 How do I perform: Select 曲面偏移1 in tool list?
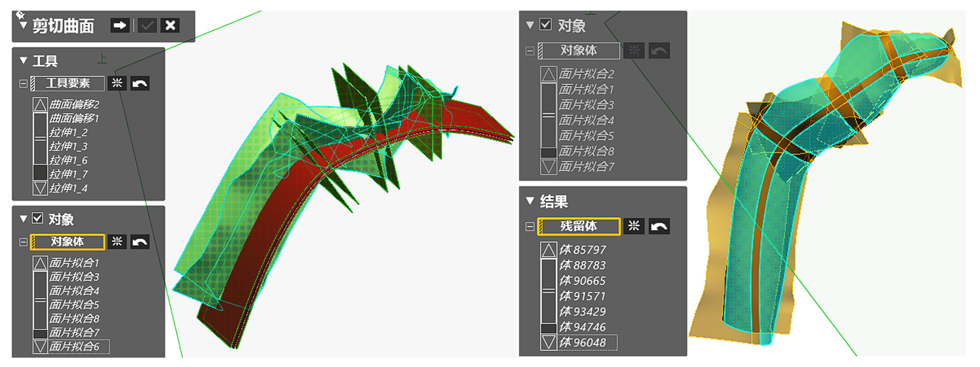[74, 118]
